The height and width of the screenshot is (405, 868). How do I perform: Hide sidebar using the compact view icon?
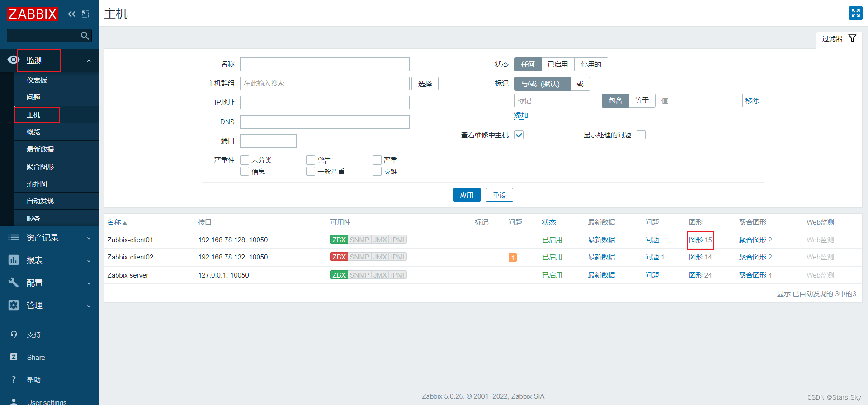pos(85,14)
